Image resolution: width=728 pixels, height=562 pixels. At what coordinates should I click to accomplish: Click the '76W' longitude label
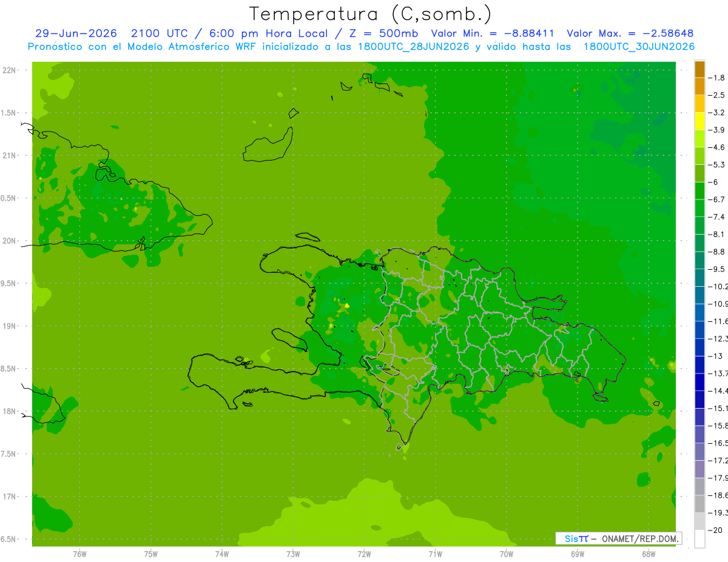click(79, 554)
